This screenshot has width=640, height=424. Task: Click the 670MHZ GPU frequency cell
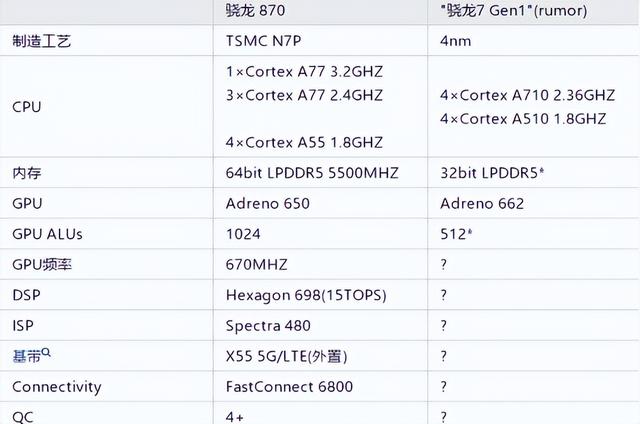click(257, 265)
